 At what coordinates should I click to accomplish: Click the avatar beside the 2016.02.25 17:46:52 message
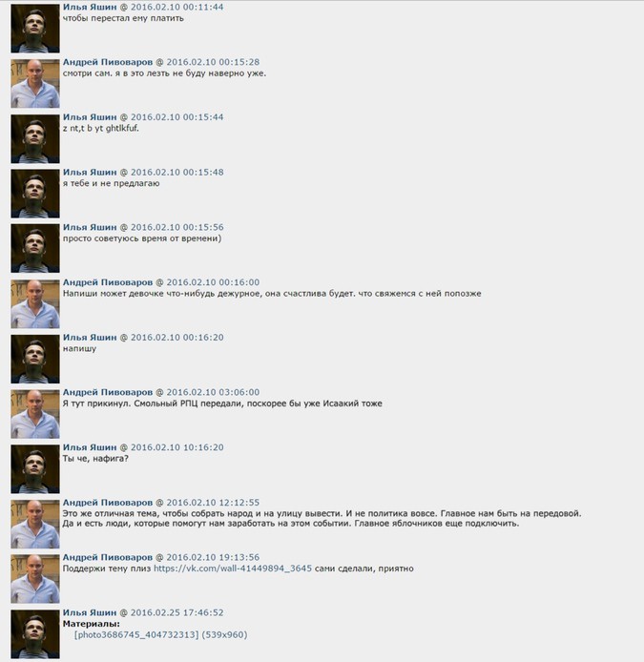pyautogui.click(x=35, y=633)
